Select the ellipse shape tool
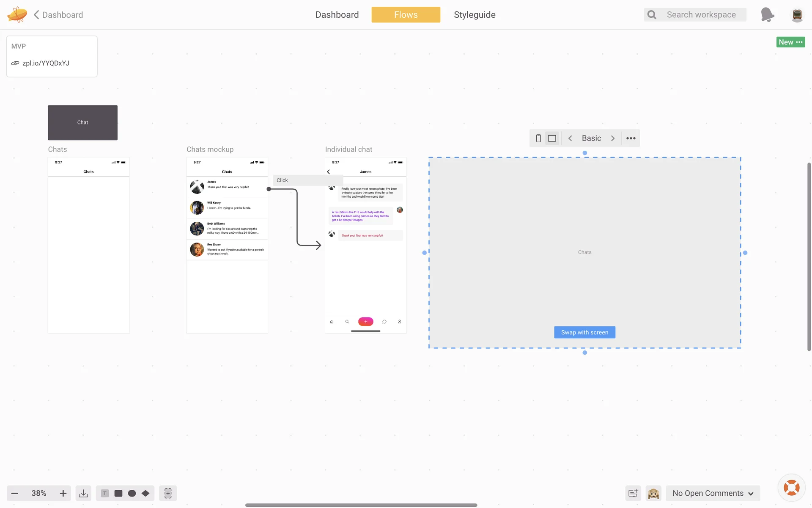Screen dimensions: 812x508 pos(132,493)
